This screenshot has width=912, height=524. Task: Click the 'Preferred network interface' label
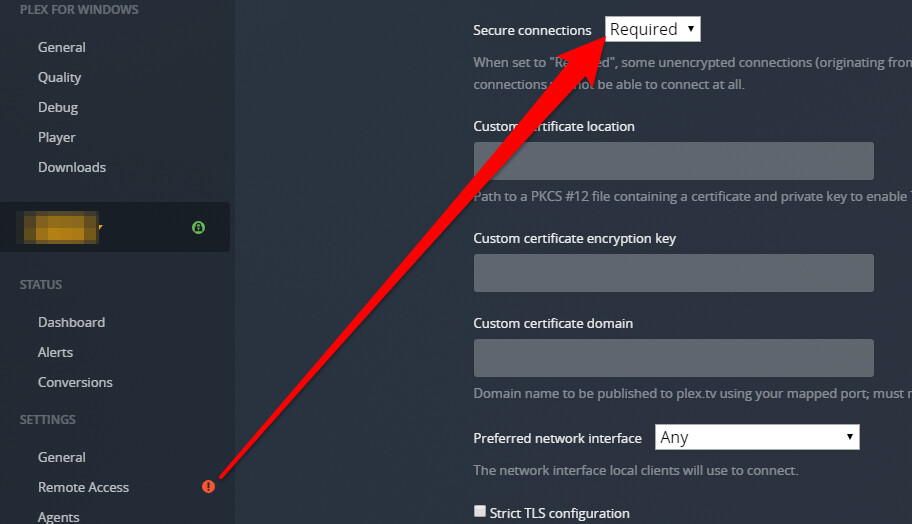(557, 438)
